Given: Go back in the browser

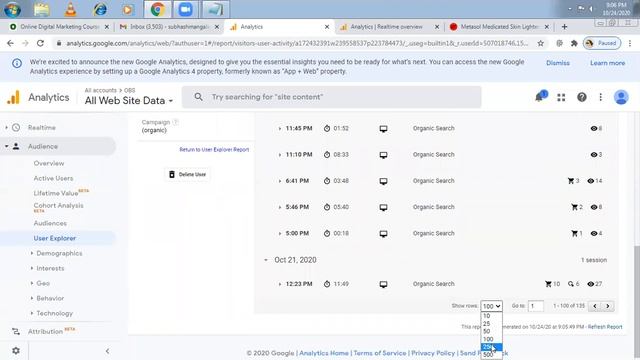Looking at the screenshot, I should 10,43.
